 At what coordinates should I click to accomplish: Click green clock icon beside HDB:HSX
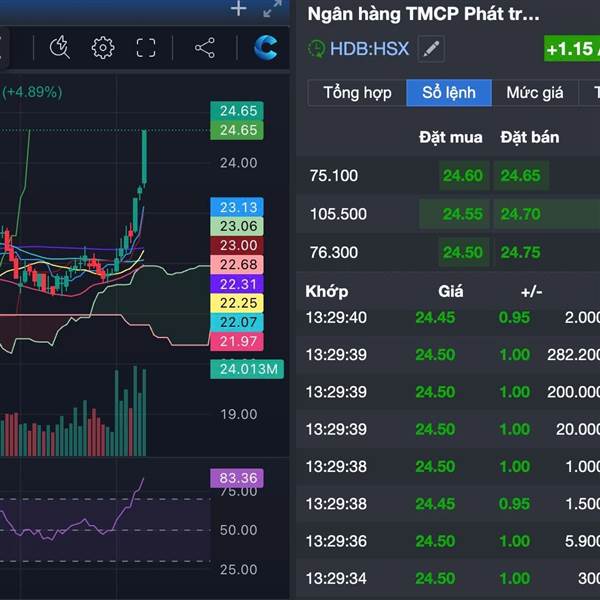point(316,49)
